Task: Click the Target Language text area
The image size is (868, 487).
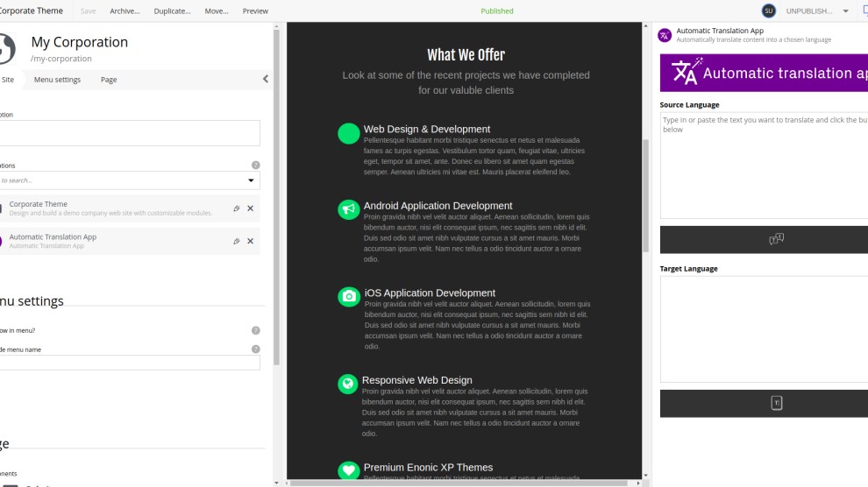Action: 764,329
